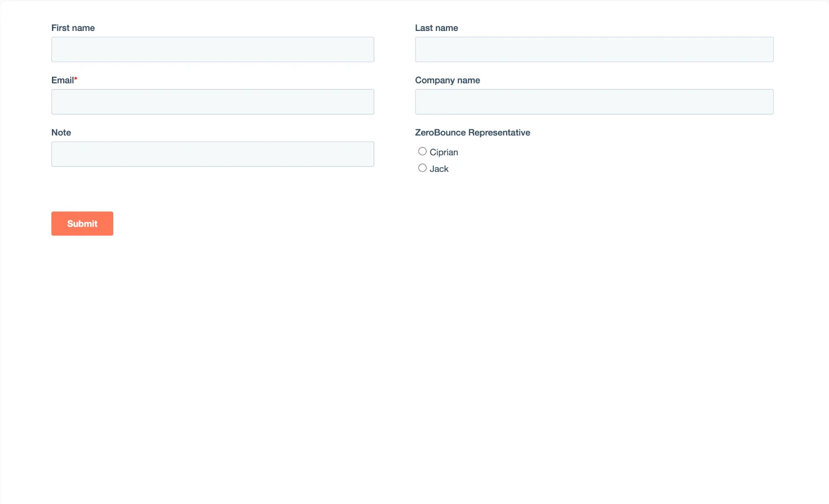Screen dimensions: 829x504
Task: Click the red required asterisk beside Email
Action: (x=75, y=78)
